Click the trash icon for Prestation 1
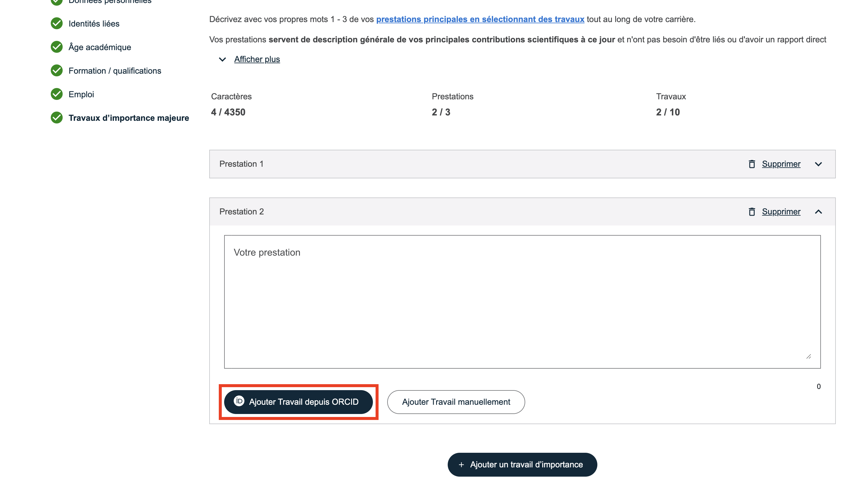 coord(751,164)
